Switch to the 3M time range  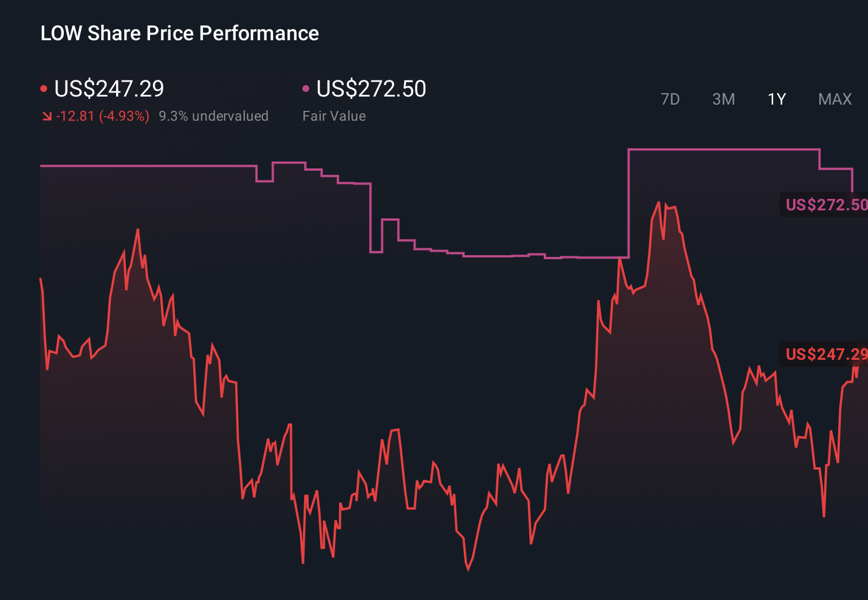click(723, 99)
